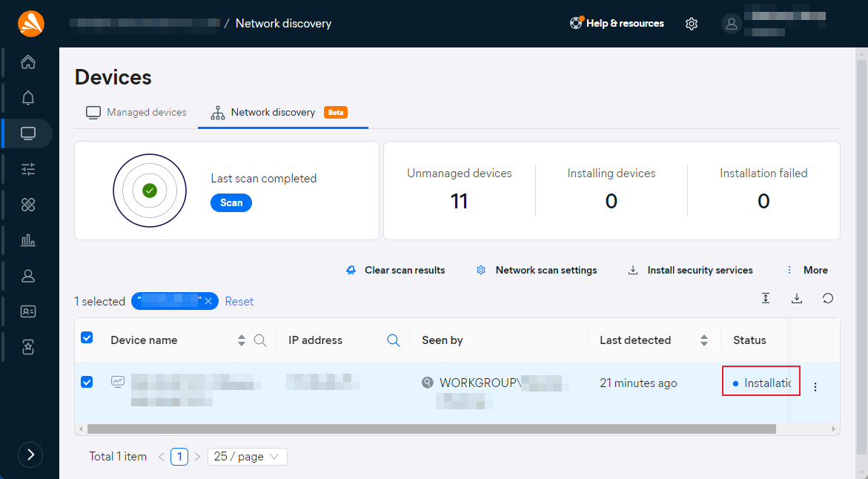The width and height of the screenshot is (868, 479).
Task: Click the settings gear in top bar
Action: 692,24
